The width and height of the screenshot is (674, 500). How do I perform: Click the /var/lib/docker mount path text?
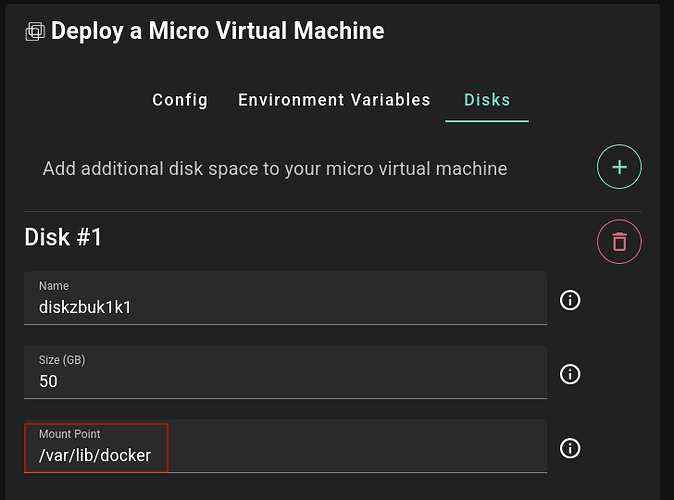click(95, 455)
